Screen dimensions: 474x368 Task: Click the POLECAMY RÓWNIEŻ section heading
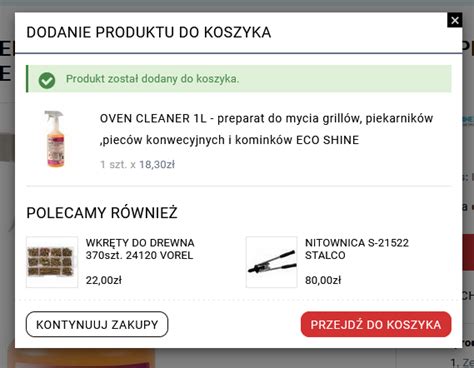click(x=102, y=213)
